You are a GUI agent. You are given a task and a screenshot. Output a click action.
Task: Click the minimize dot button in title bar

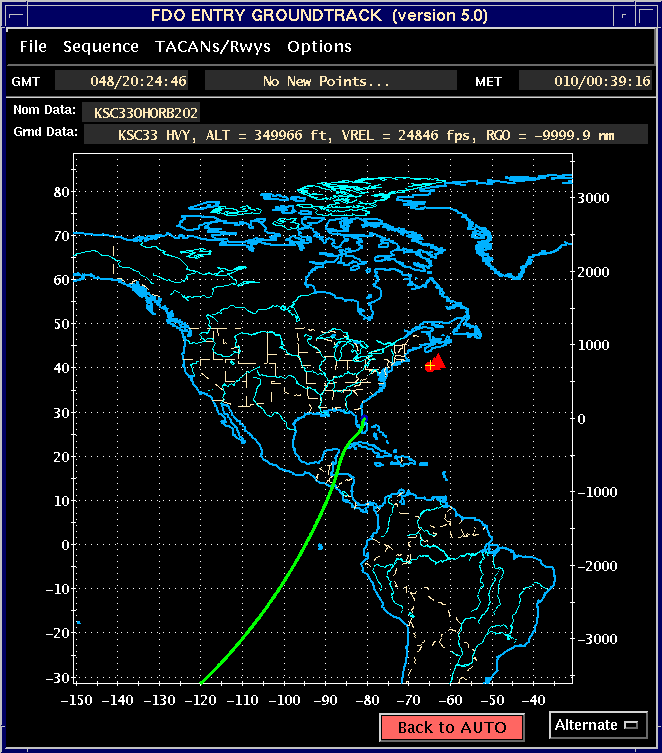point(623,15)
